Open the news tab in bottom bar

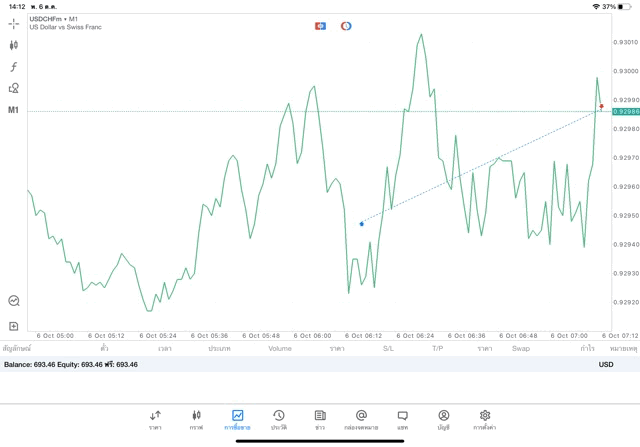[319, 419]
